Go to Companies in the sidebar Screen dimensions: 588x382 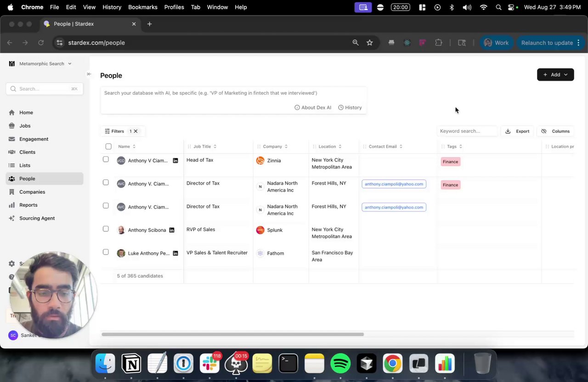click(45, 192)
